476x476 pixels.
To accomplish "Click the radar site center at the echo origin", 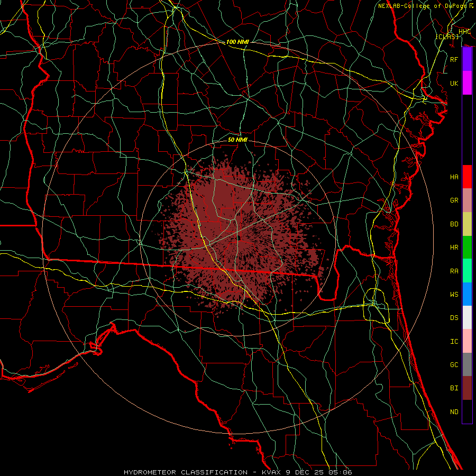I will (x=239, y=239).
